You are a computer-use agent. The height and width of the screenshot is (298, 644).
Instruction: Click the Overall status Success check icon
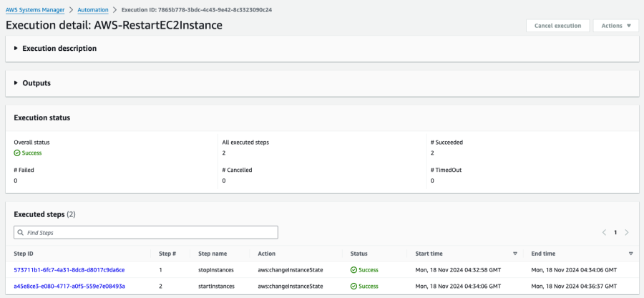[17, 153]
